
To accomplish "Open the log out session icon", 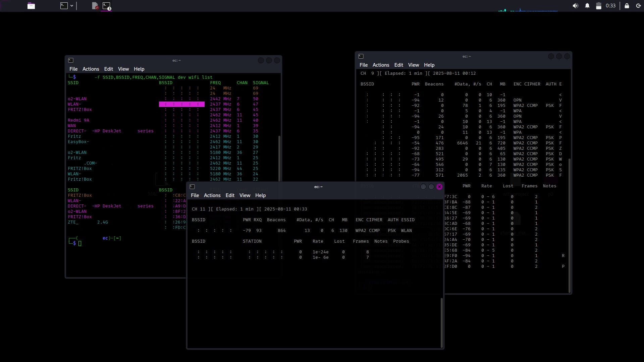I will pyautogui.click(x=638, y=6).
